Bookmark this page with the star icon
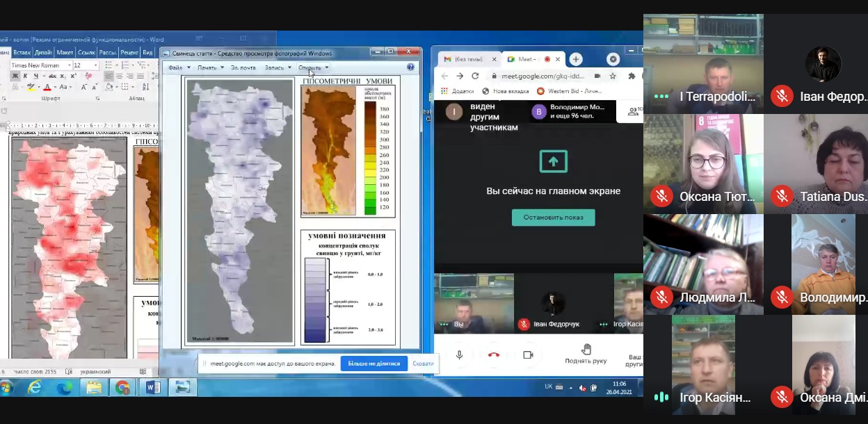 pyautogui.click(x=613, y=76)
